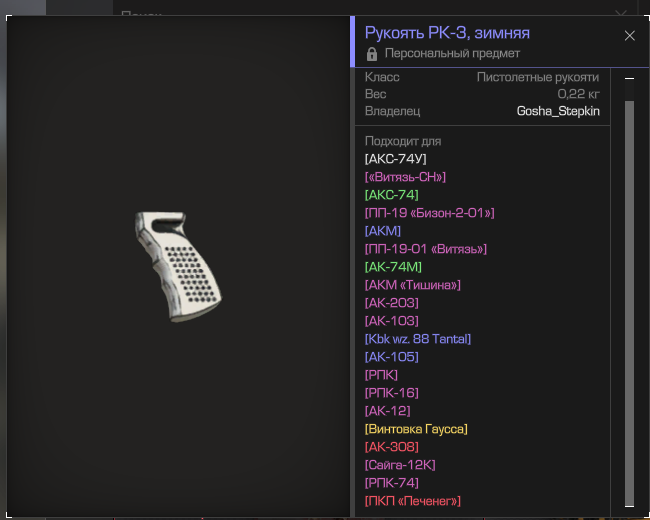
Task: Select the yellow [Винтовка Гаусса] entry
Action: tap(416, 429)
